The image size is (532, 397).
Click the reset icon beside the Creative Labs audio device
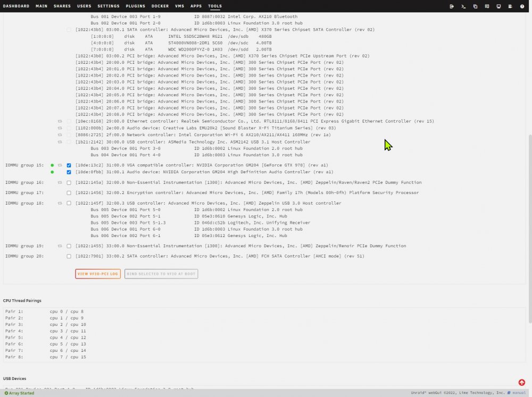coord(60,128)
